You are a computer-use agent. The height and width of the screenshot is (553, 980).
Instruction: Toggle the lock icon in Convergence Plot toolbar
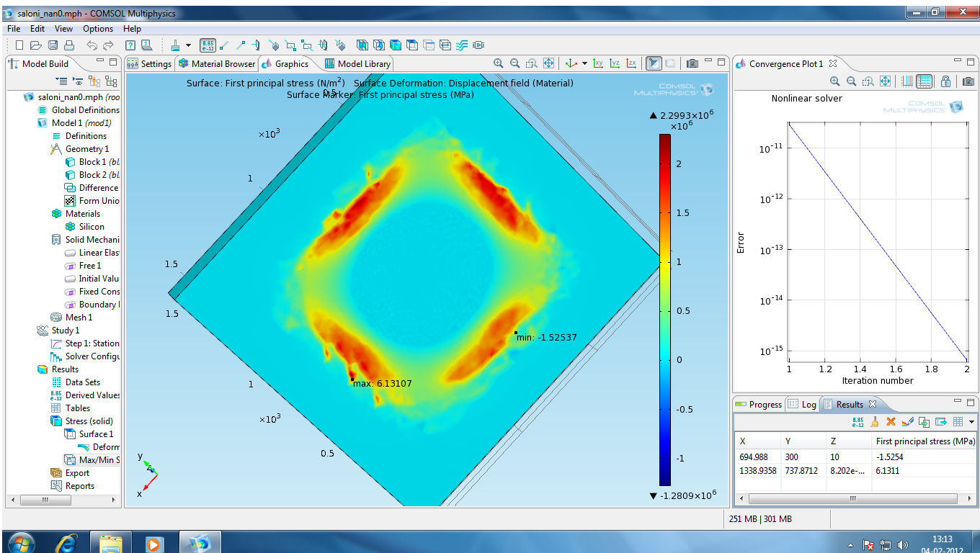(945, 81)
